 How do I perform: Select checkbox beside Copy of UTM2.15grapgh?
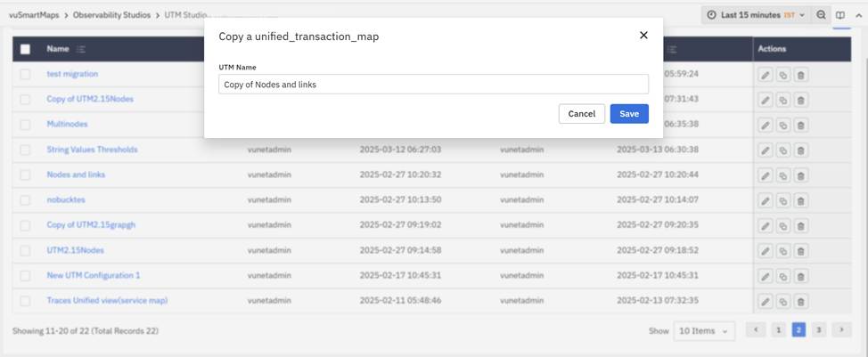pos(25,225)
